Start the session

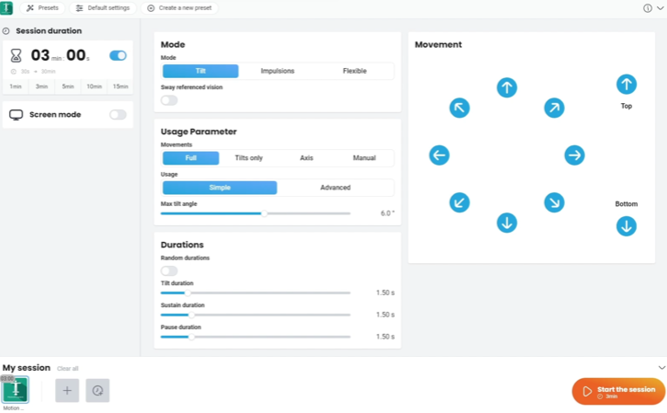[x=618, y=392]
